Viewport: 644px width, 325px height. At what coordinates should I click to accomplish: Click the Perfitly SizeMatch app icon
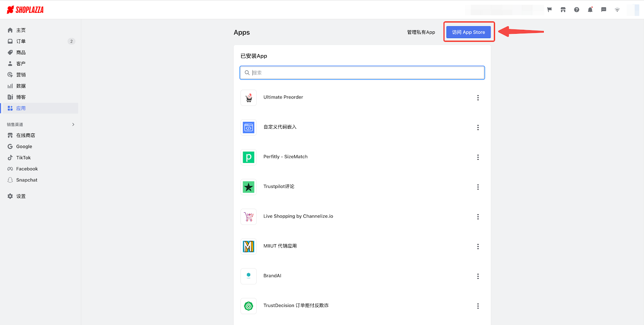[x=248, y=157]
